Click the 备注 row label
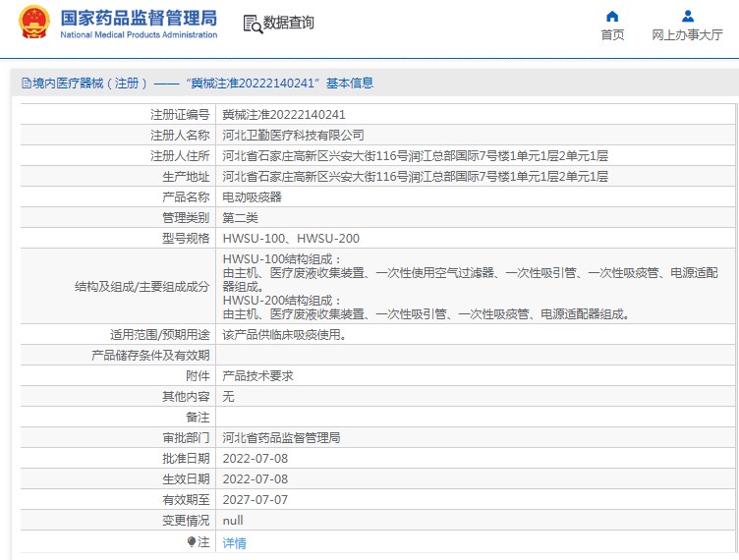739x560 pixels. 198,418
